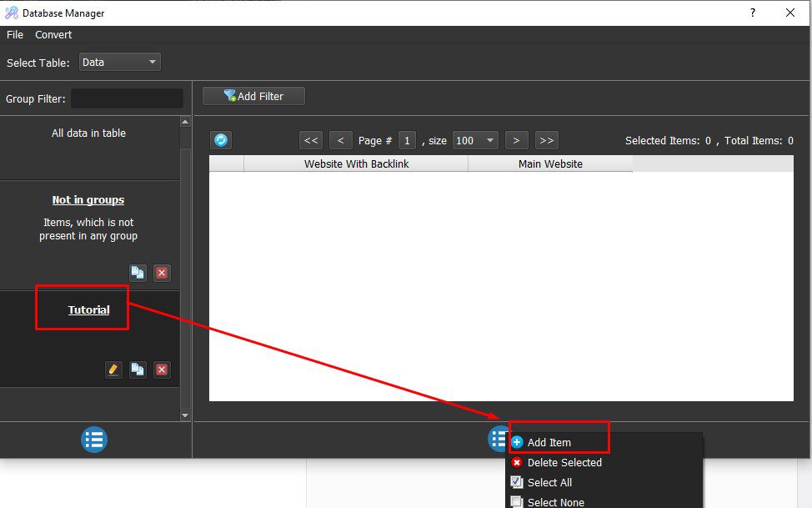Click the red delete icon under Not in groups
The width and height of the screenshot is (812, 508).
point(162,273)
